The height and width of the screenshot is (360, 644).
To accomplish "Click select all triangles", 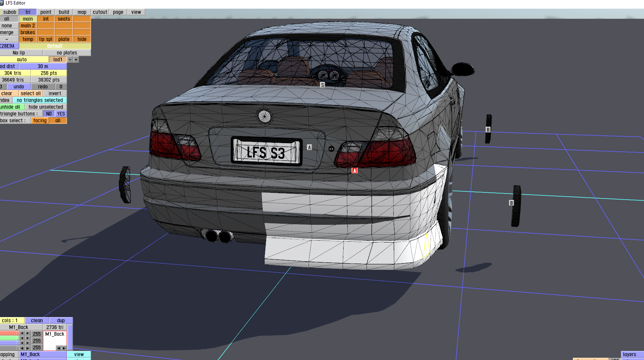I will point(31,93).
